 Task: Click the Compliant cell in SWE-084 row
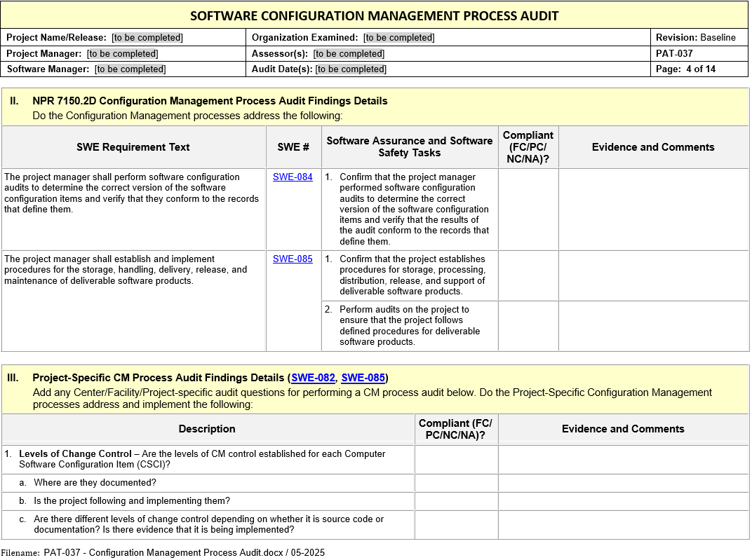(x=528, y=209)
